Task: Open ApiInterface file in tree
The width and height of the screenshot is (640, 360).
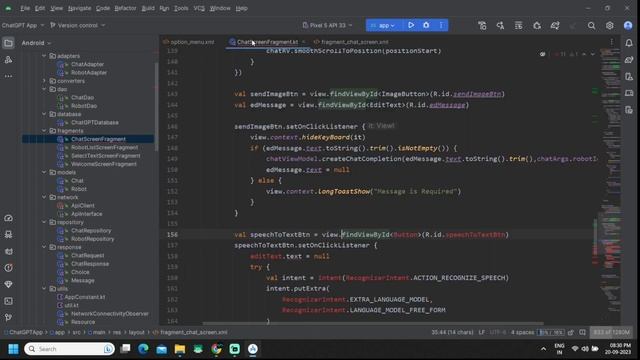Action: (87, 214)
